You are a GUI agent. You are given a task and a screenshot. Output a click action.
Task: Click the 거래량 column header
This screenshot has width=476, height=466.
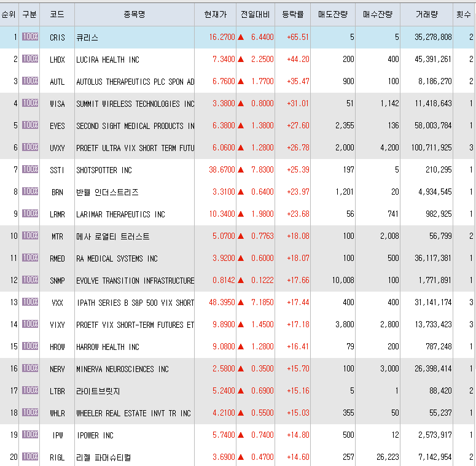click(x=426, y=14)
